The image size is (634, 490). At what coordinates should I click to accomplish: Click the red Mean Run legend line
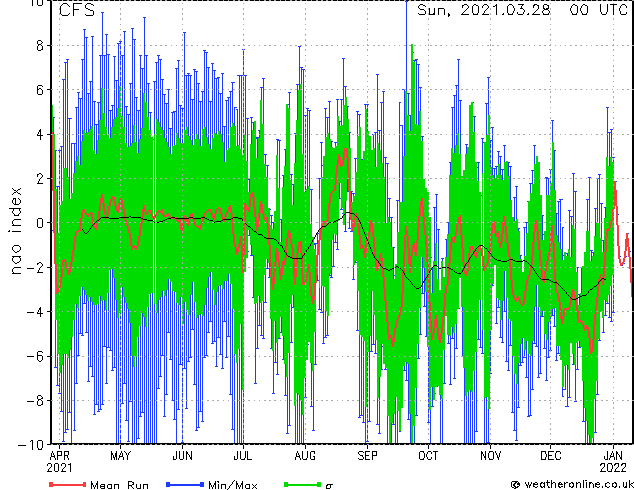pyautogui.click(x=68, y=484)
